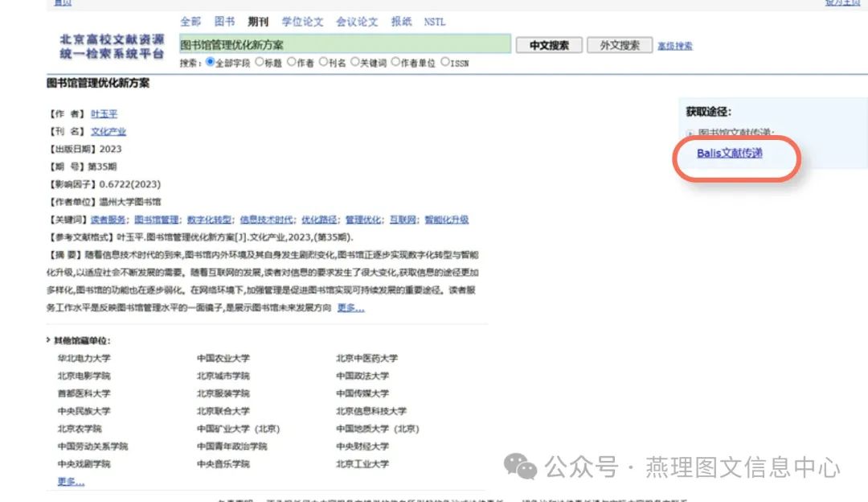Screen dimensions: 868x502
Task: Open author link 叶玉平
Action: click(x=104, y=114)
